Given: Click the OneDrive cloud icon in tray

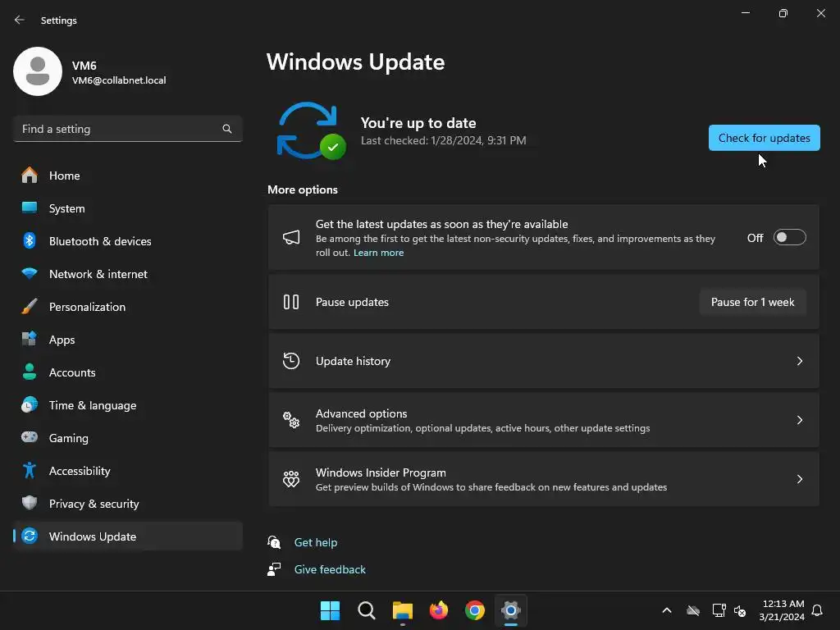Looking at the screenshot, I should (693, 610).
